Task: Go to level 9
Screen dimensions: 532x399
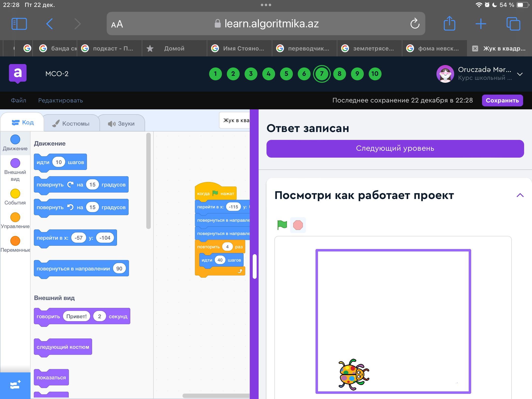Action: pos(357,74)
